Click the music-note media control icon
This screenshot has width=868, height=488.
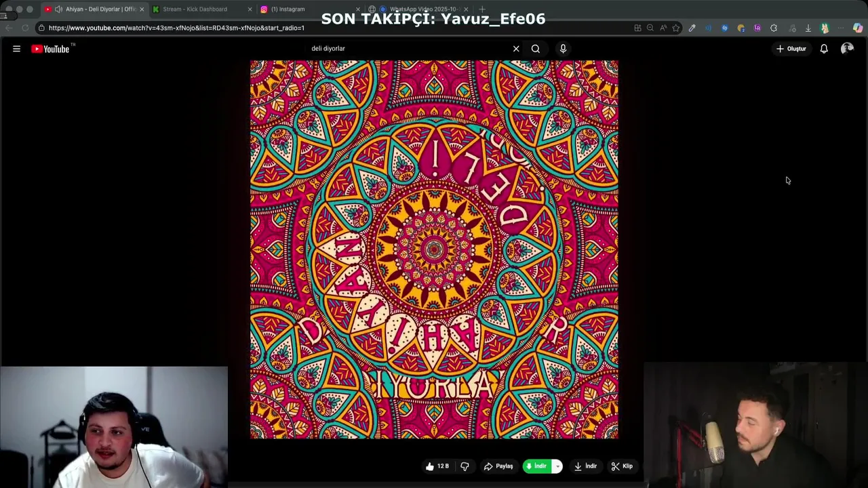pyautogui.click(x=792, y=28)
